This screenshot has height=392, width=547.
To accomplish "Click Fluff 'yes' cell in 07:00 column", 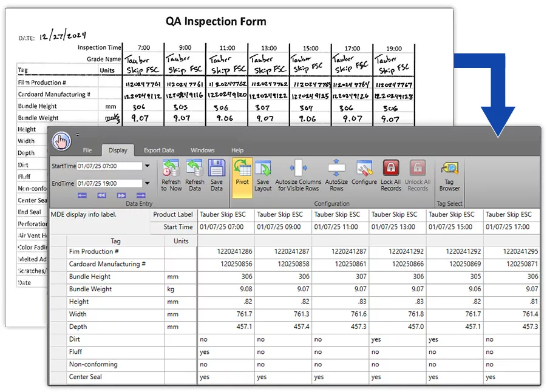I will click(226, 352).
